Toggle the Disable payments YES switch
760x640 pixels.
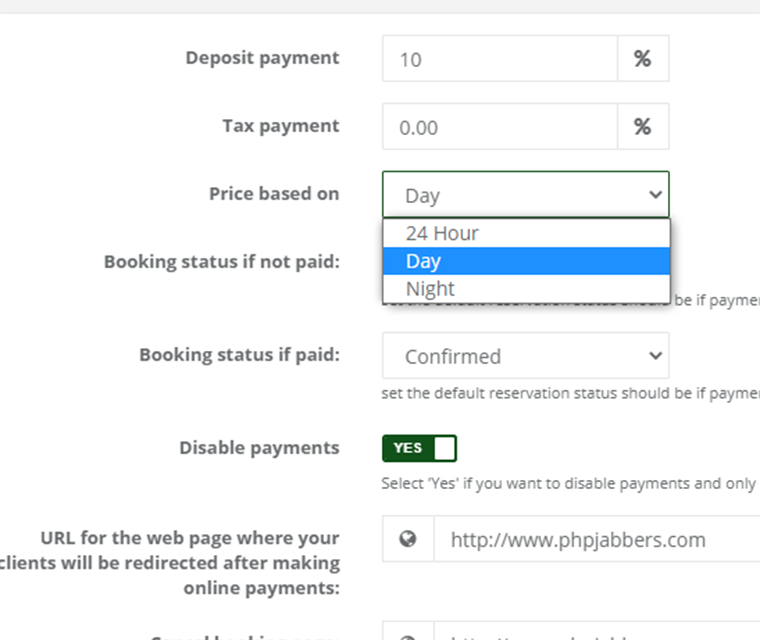[419, 448]
